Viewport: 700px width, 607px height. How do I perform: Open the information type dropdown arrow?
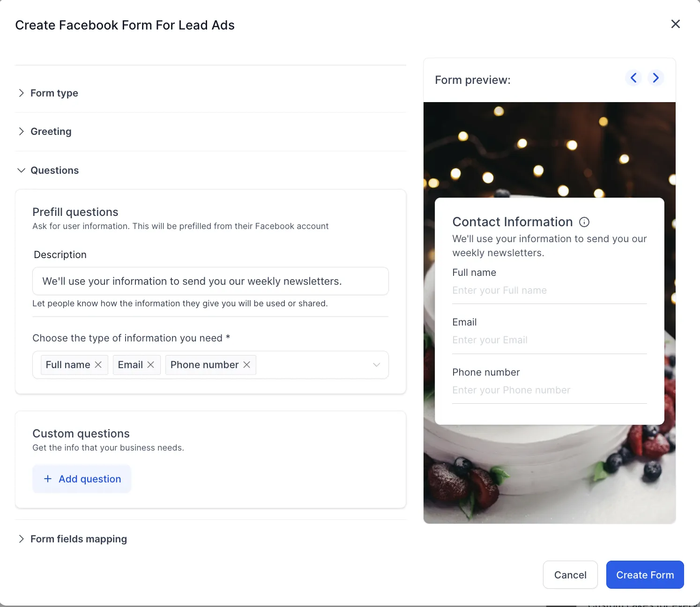pyautogui.click(x=376, y=365)
